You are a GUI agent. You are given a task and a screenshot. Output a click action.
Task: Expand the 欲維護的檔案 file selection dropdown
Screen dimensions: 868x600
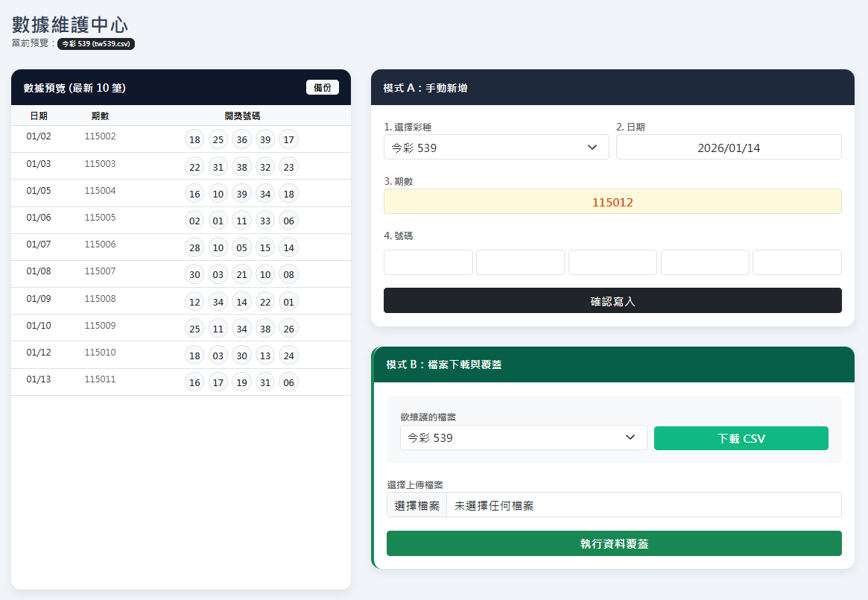tap(523, 438)
